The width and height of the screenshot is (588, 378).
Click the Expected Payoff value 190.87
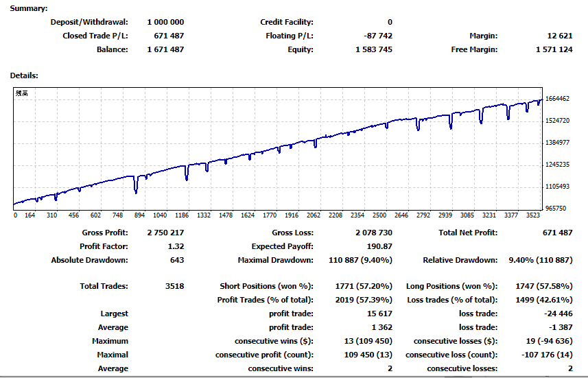pos(379,246)
